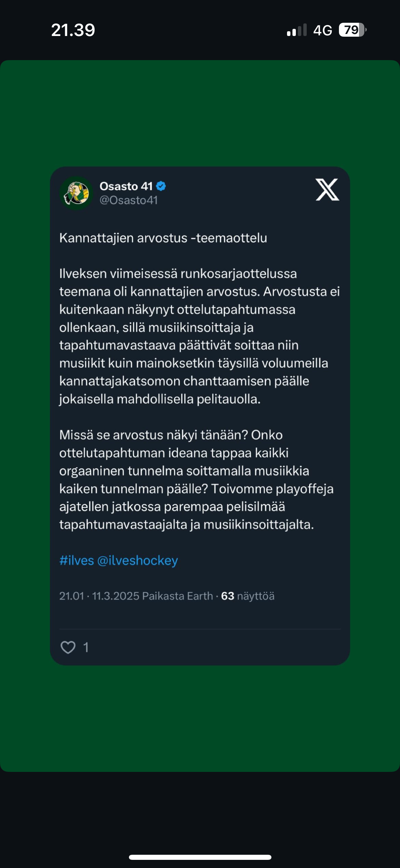Screen dimensions: 400x868
Task: Open the Osasto 41 profile avatar
Action: [76, 193]
